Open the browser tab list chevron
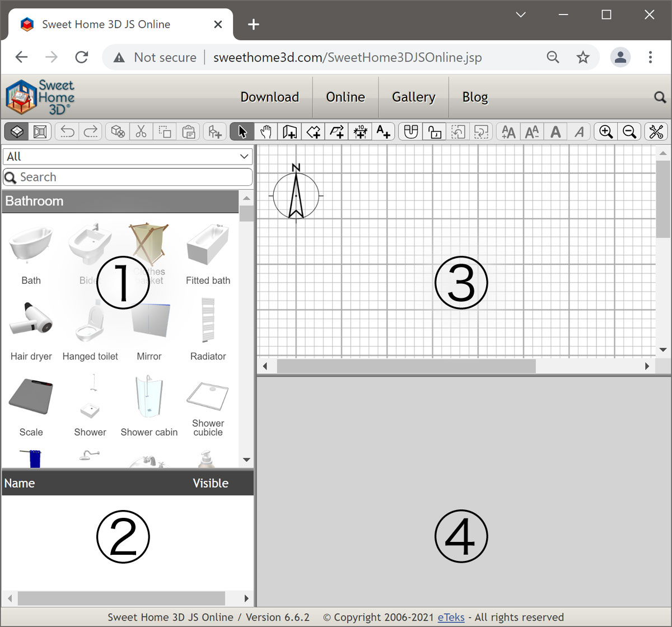Viewport: 672px width, 627px height. 521,15
